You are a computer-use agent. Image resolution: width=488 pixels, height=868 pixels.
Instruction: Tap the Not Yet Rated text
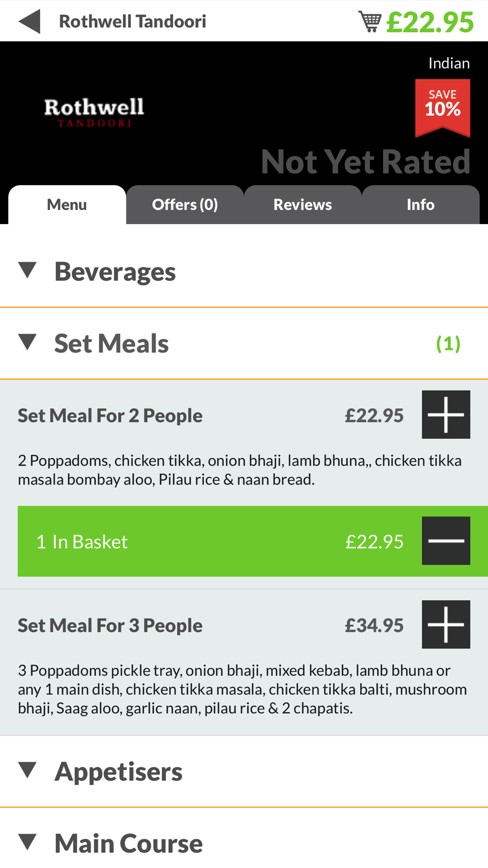click(366, 162)
